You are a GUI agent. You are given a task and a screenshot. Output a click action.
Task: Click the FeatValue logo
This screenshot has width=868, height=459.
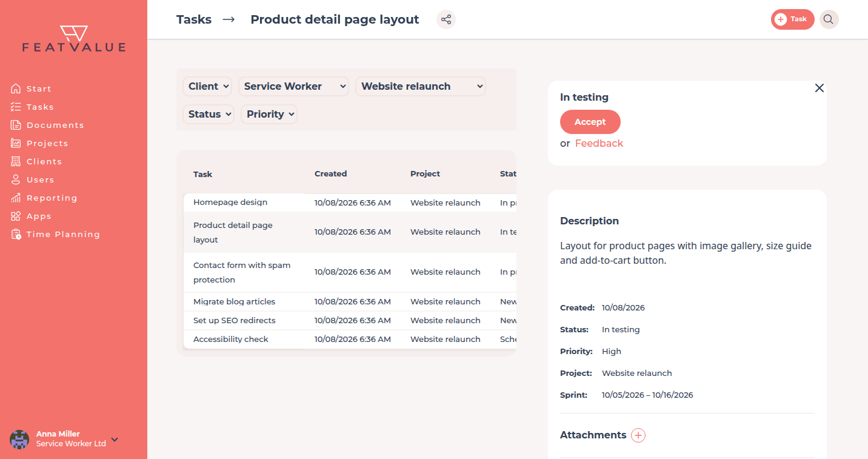point(74,39)
